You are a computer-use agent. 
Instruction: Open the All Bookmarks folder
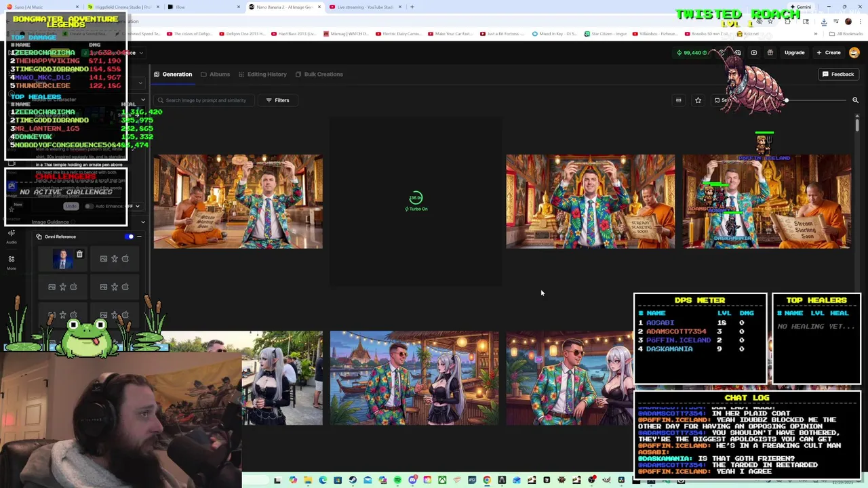(846, 33)
